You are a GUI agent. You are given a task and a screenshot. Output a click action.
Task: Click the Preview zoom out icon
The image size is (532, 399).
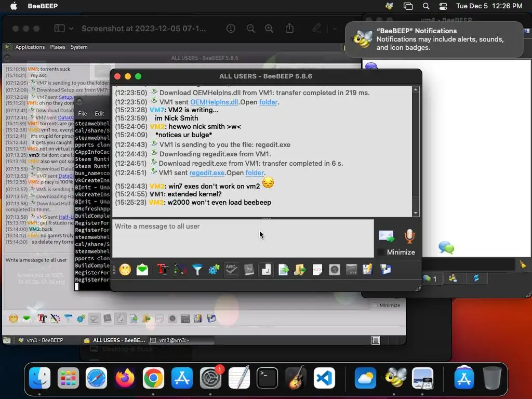pos(251,29)
